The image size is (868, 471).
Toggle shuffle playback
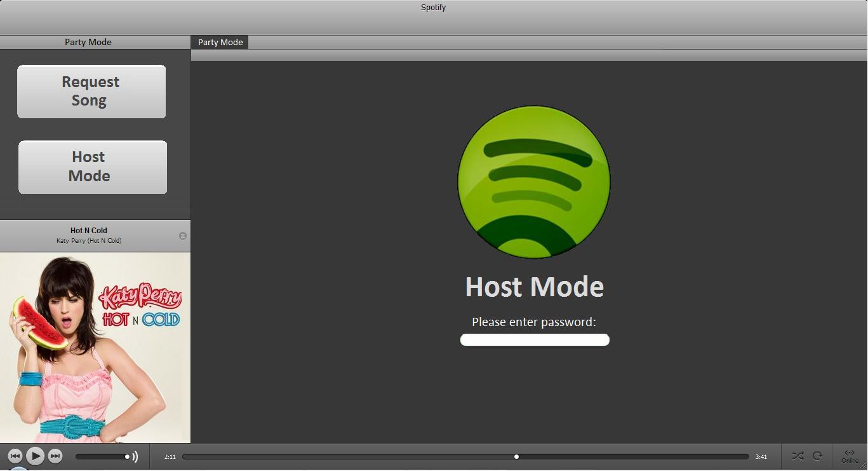[798, 456]
